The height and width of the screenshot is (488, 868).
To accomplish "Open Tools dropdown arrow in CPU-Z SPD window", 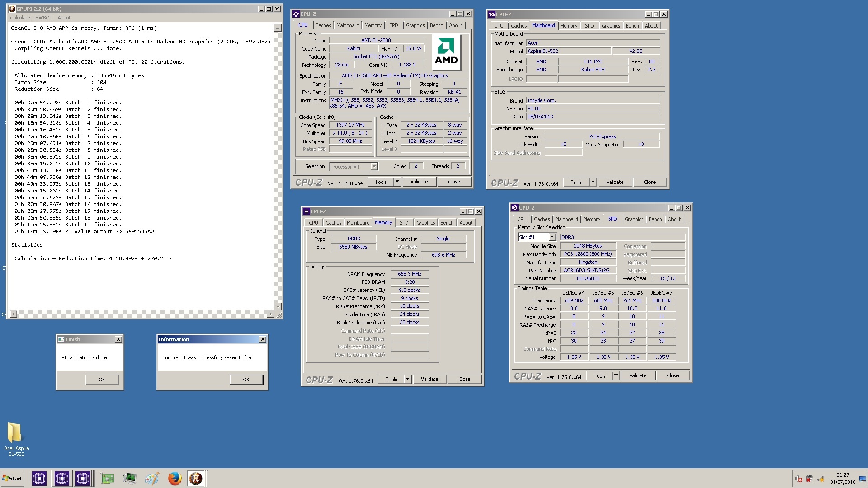I will pyautogui.click(x=616, y=375).
